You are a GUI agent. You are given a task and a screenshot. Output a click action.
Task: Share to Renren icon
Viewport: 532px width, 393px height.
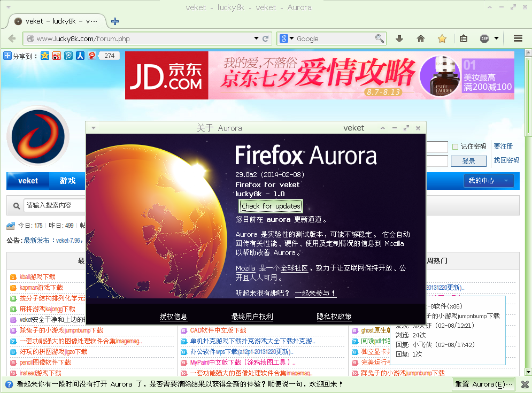click(80, 56)
